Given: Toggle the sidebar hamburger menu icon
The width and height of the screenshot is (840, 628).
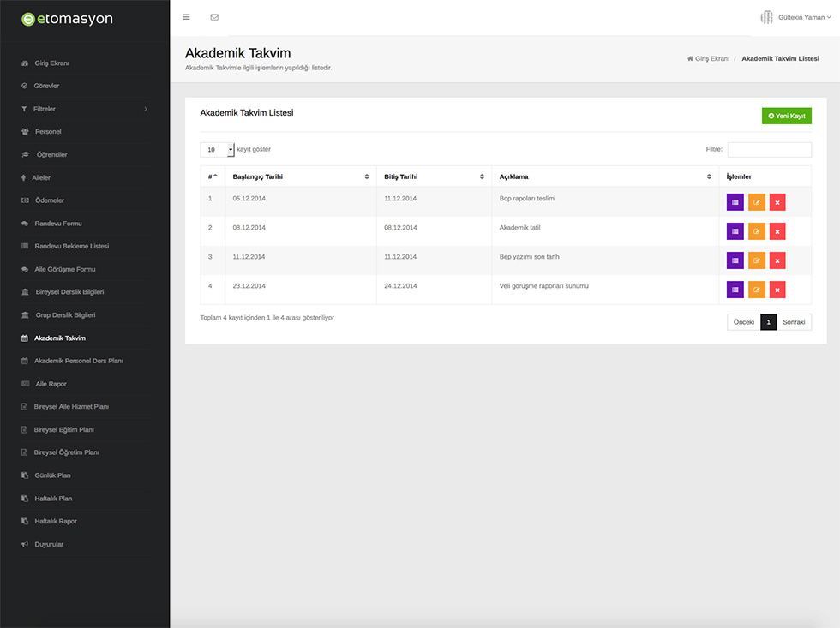Looking at the screenshot, I should 187,17.
